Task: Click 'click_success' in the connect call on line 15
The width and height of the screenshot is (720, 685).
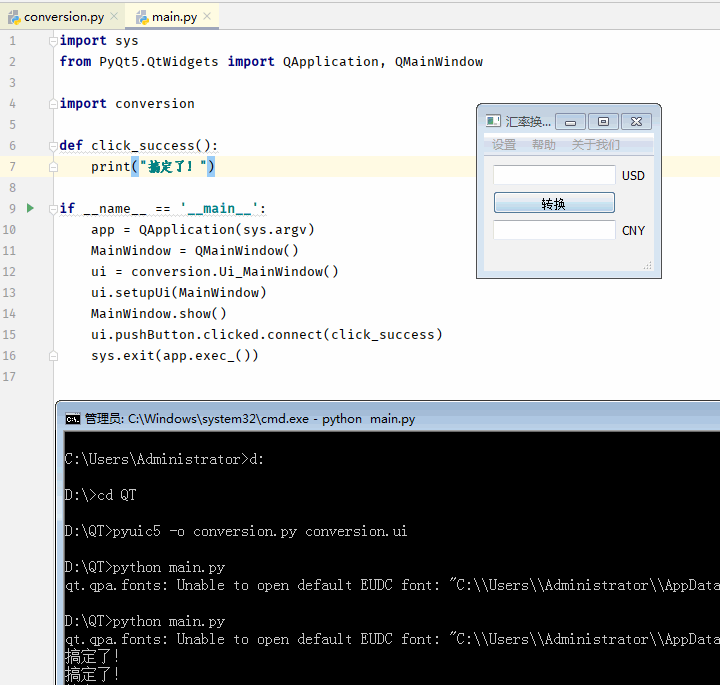Action: [383, 335]
